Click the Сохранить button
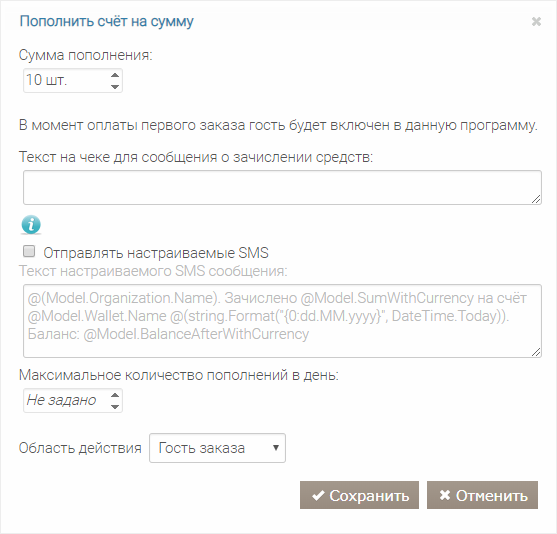Screen dimensions: 557x534 (x=359, y=495)
